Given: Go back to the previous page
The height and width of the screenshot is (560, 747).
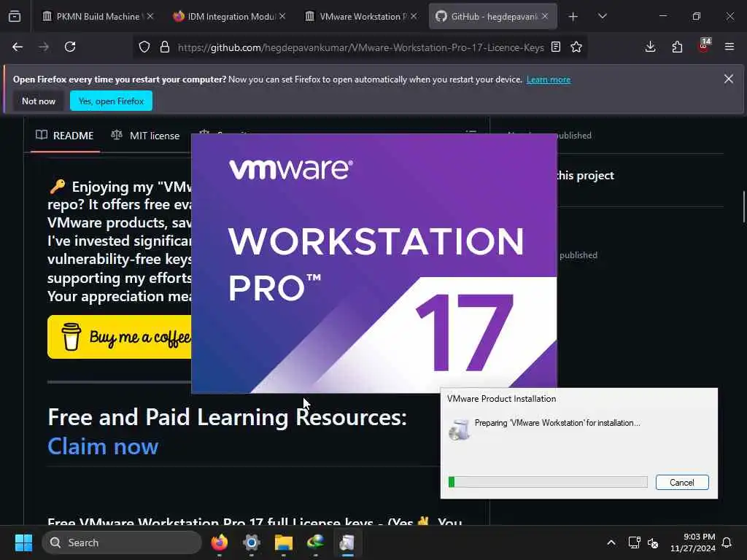Looking at the screenshot, I should [18, 47].
